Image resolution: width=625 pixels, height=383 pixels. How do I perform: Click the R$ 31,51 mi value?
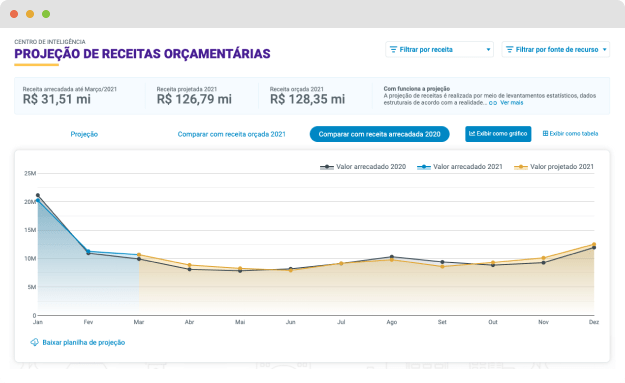(x=57, y=99)
